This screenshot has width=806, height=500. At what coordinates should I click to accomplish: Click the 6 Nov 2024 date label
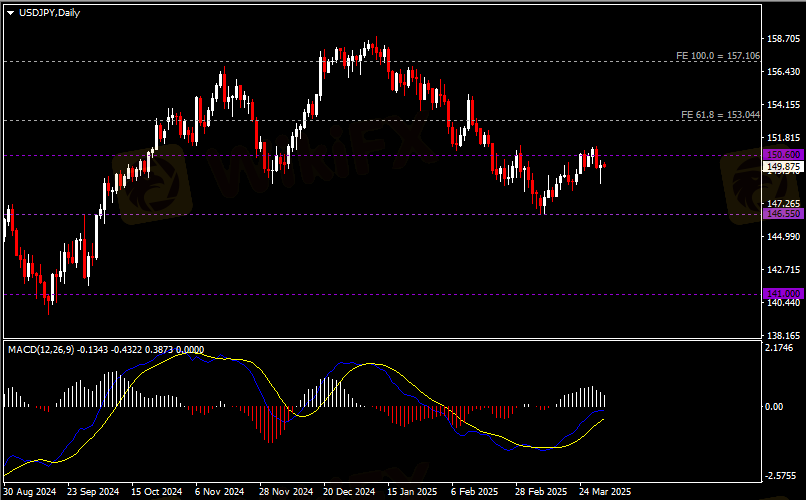point(219,492)
